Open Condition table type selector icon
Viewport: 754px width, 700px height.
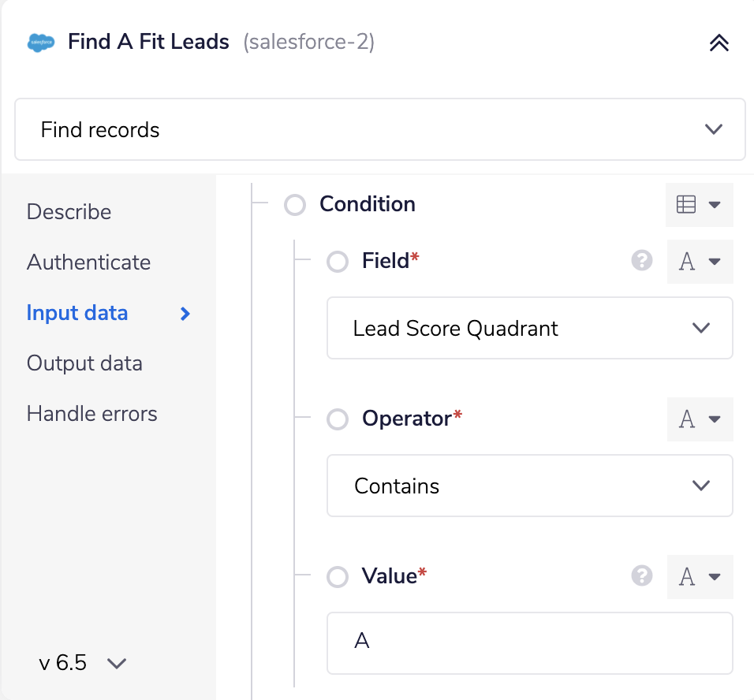699,205
